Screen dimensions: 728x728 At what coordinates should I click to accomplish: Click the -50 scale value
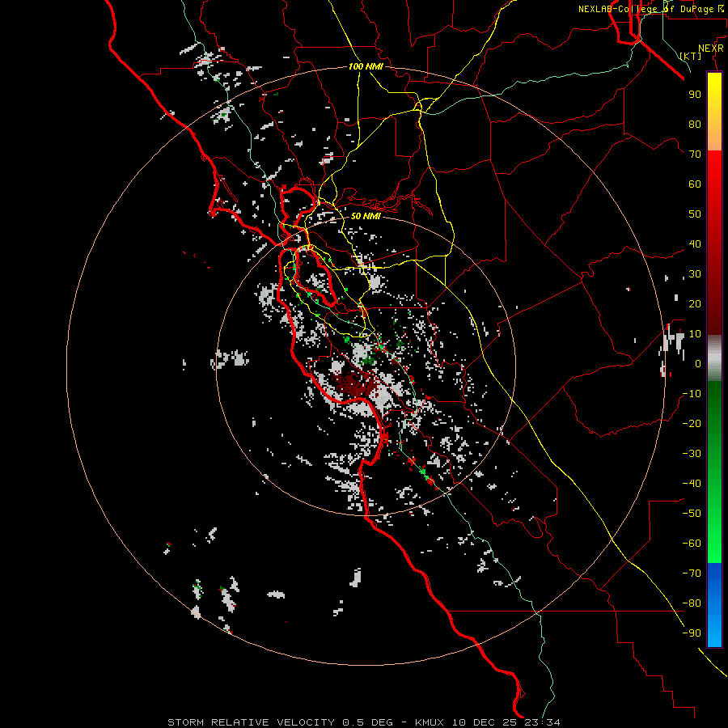692,514
